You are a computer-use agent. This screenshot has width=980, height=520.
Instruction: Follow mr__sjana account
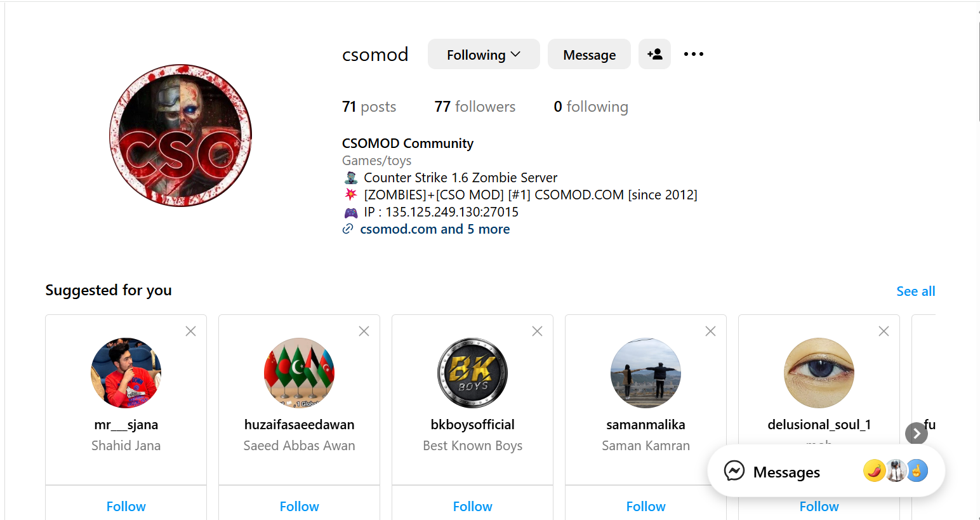pos(126,506)
